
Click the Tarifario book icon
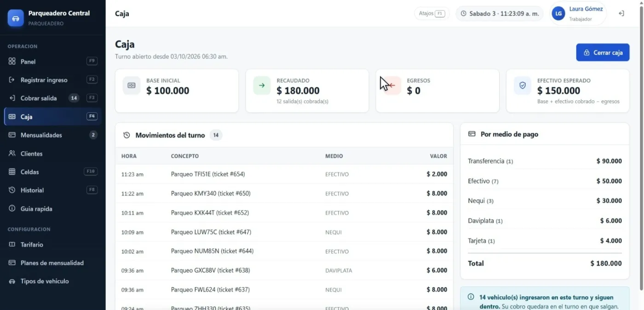(12, 245)
